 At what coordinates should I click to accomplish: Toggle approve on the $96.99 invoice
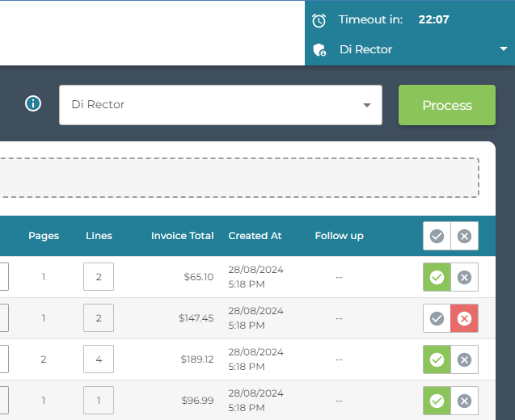coord(437,401)
